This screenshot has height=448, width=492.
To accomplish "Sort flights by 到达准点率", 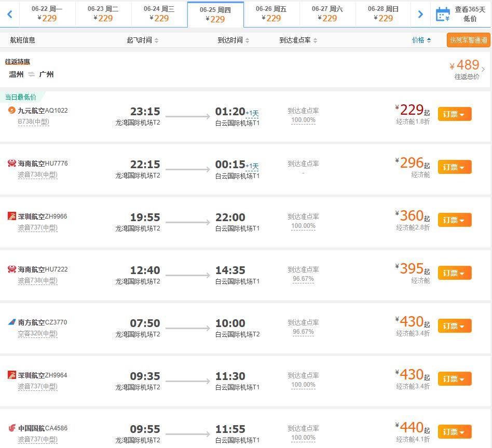I will point(298,40).
